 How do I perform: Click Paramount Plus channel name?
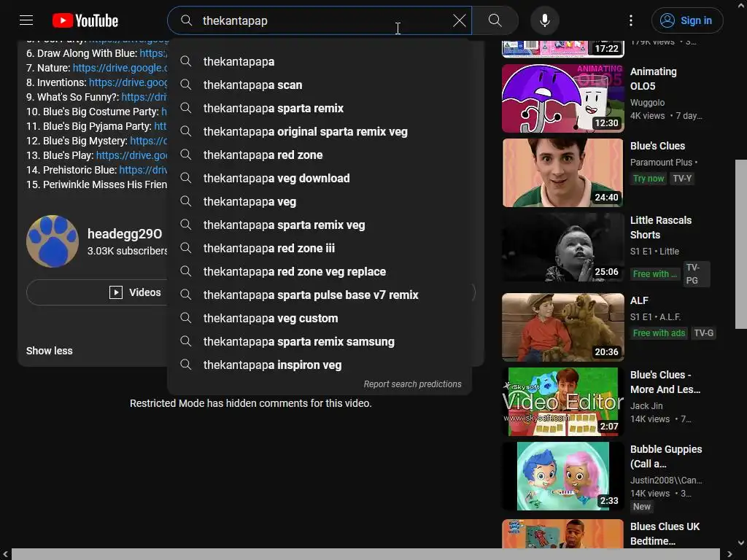(661, 163)
